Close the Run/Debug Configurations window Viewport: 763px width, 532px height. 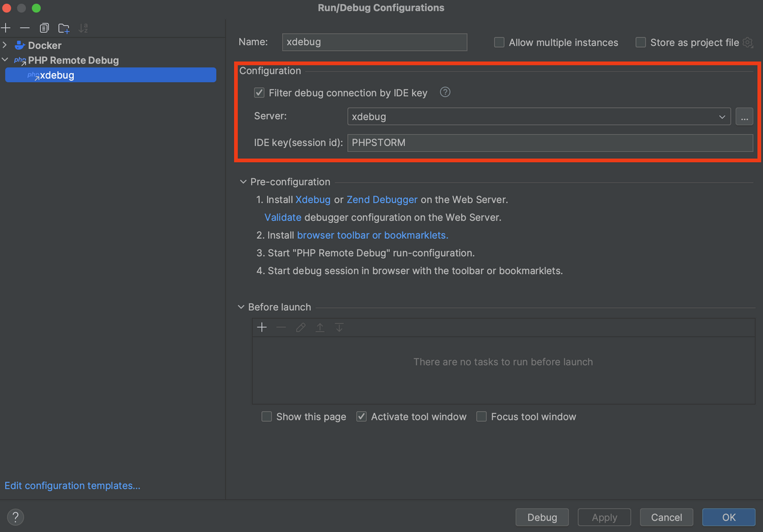pyautogui.click(x=7, y=8)
